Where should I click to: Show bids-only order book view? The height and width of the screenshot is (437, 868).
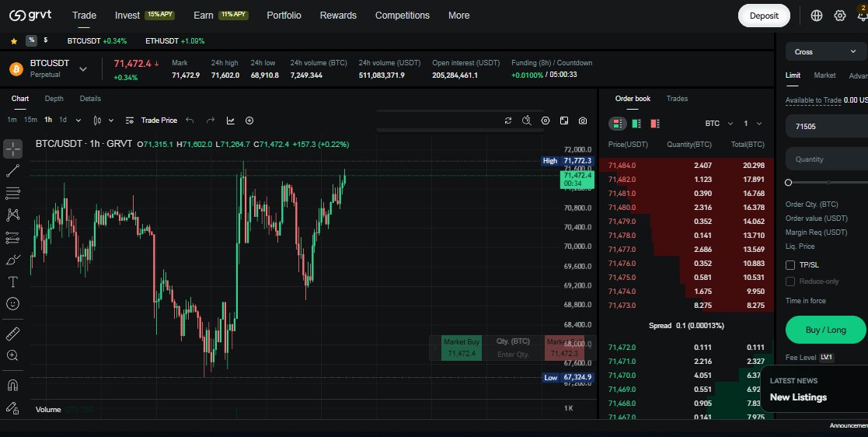(x=636, y=124)
